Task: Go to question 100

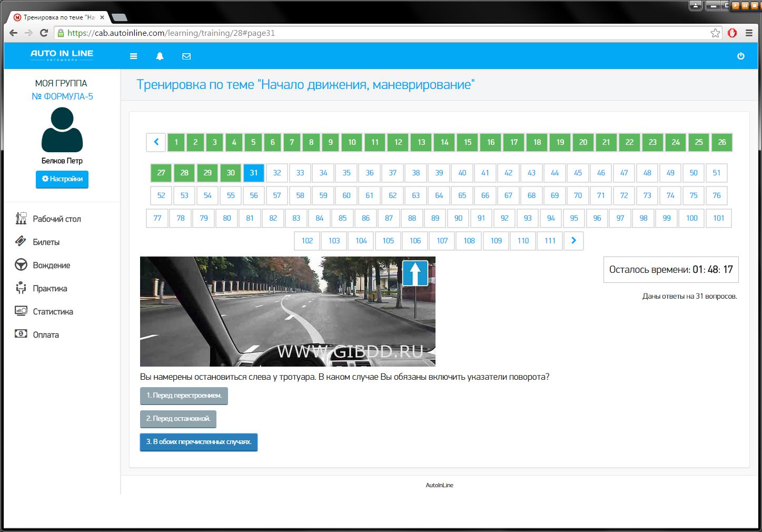Action: pyautogui.click(x=692, y=218)
